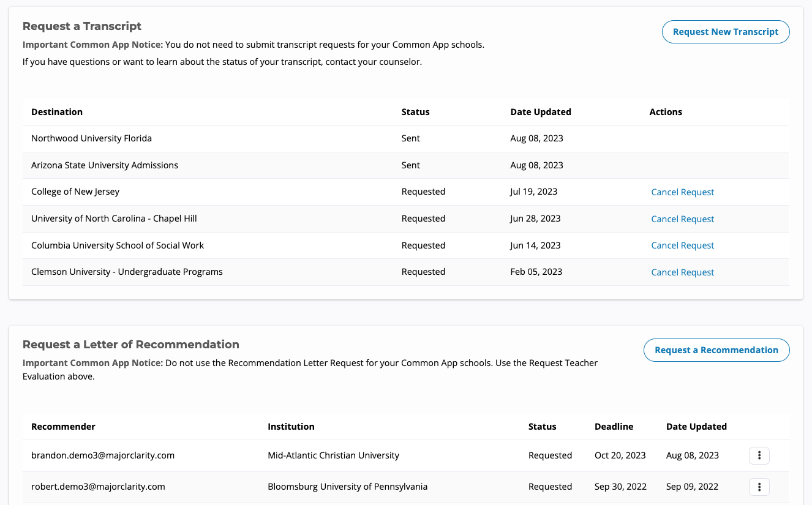Cancel the Clemson University transcript request
The image size is (812, 505).
[x=682, y=272]
